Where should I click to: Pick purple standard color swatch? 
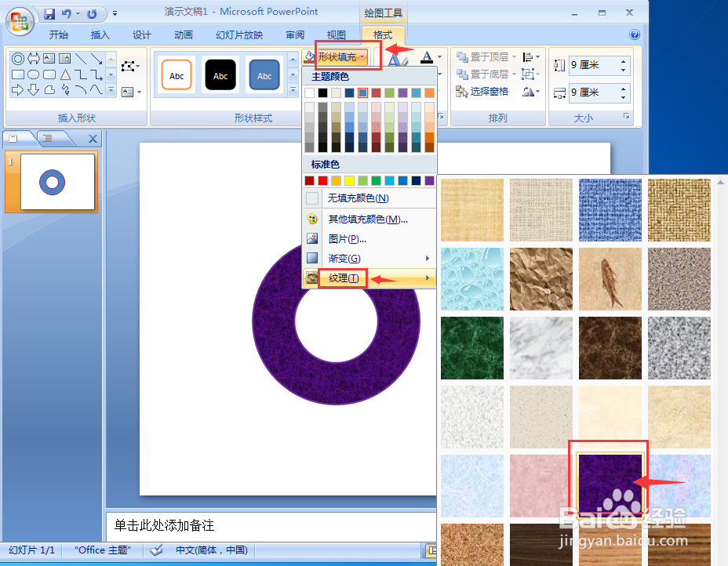[429, 180]
